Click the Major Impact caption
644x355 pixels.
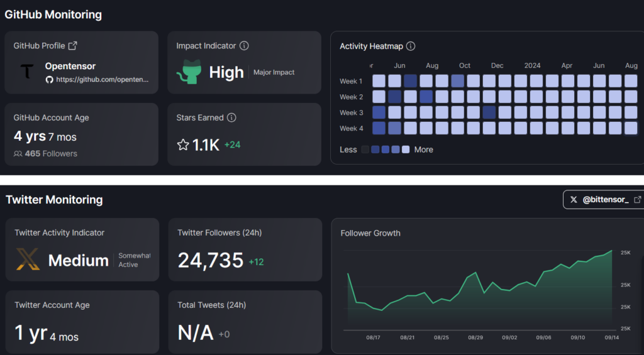pyautogui.click(x=274, y=72)
